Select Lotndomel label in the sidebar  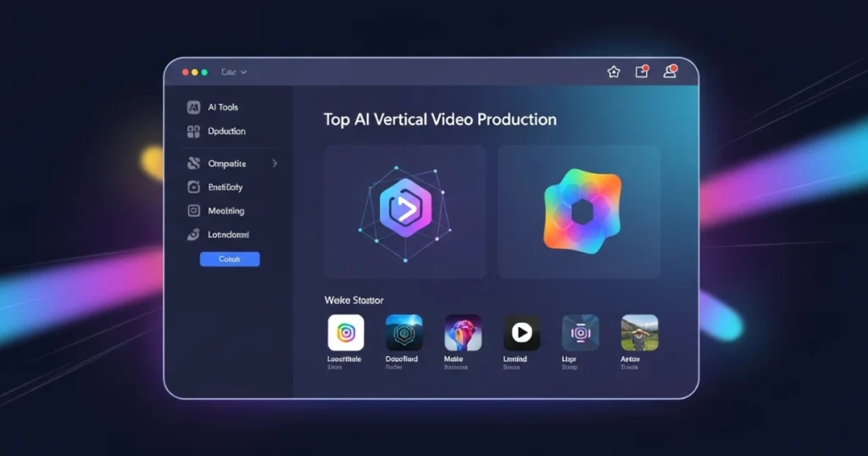228,235
